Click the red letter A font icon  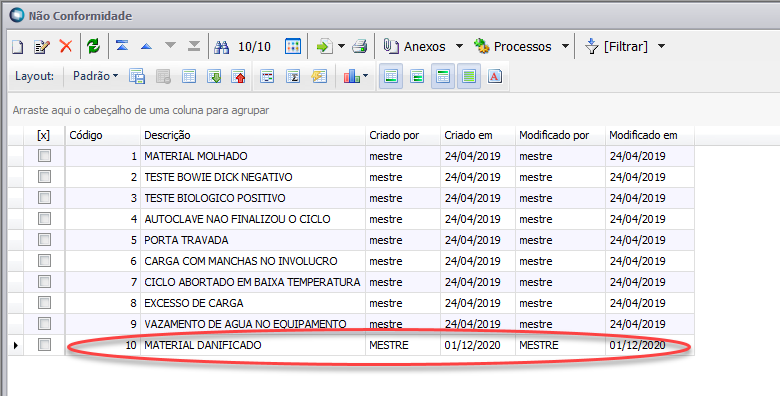click(494, 76)
